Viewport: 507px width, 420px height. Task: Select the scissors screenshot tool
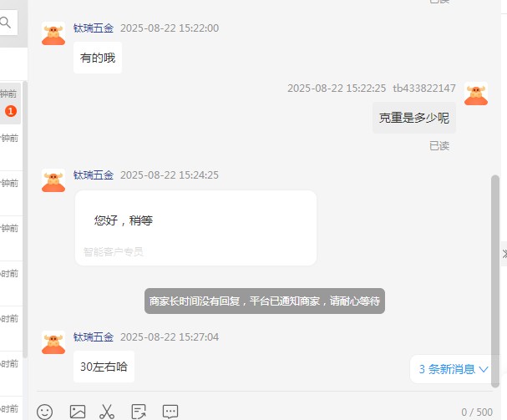[x=107, y=412]
